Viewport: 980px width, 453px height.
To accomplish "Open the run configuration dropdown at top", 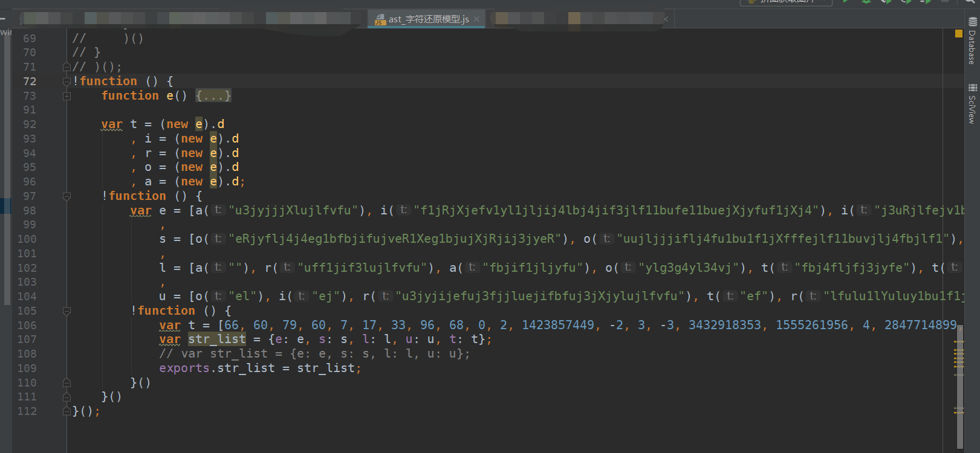I will tap(786, 2).
